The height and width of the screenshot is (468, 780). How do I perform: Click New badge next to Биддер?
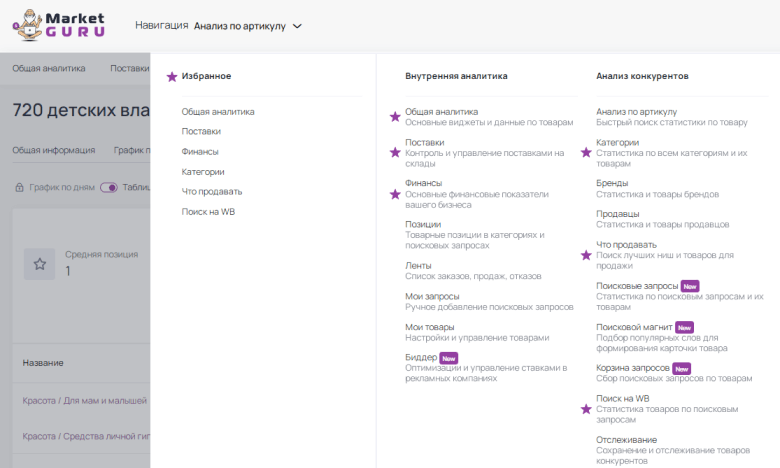pyautogui.click(x=449, y=358)
